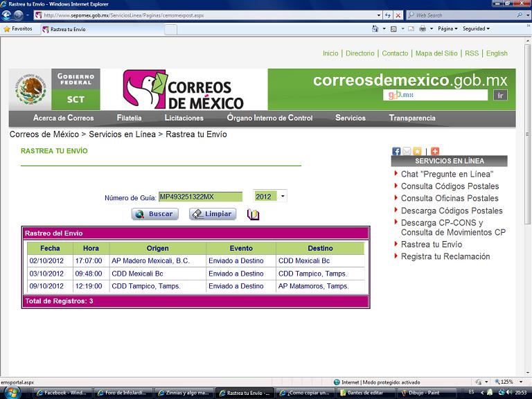Expand the Print button dropdown arrow
The image size is (532, 399).
(x=432, y=29)
